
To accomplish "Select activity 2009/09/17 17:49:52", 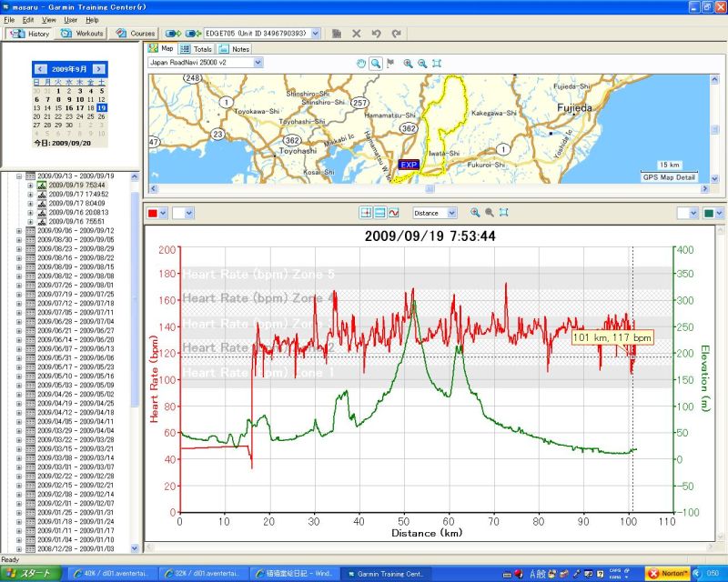I will coord(78,194).
